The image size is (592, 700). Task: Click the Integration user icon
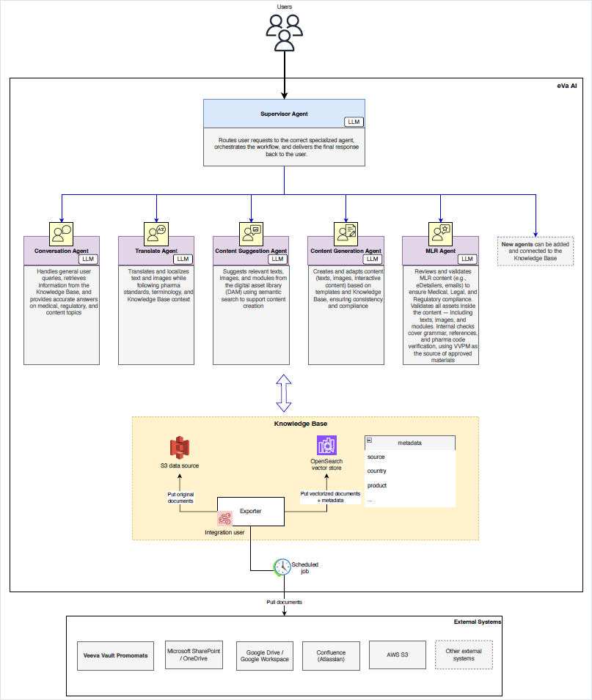pos(224,519)
